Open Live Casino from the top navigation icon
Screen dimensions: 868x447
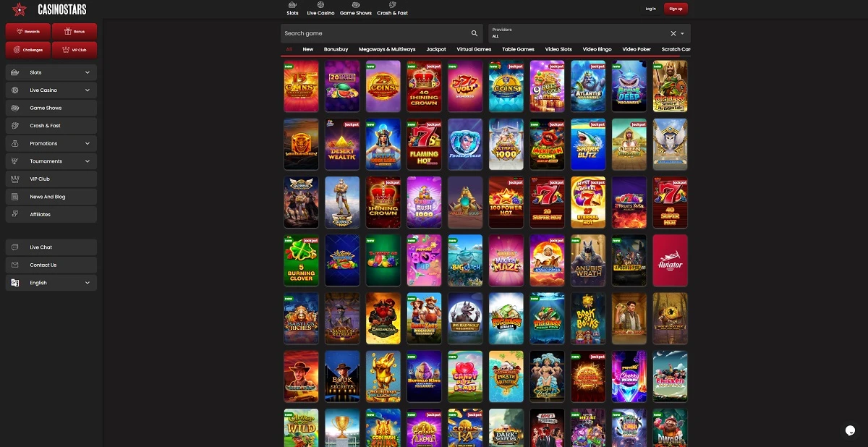(x=320, y=5)
